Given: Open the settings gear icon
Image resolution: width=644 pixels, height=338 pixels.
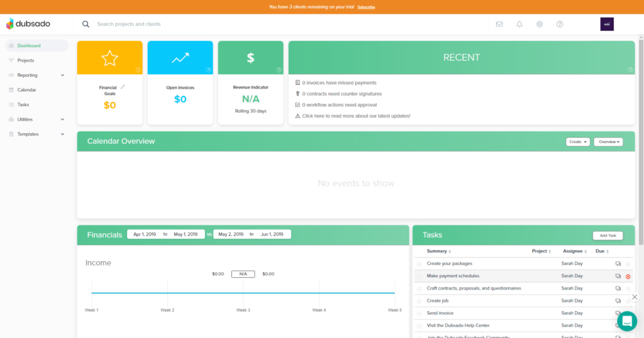Looking at the screenshot, I should pyautogui.click(x=540, y=24).
